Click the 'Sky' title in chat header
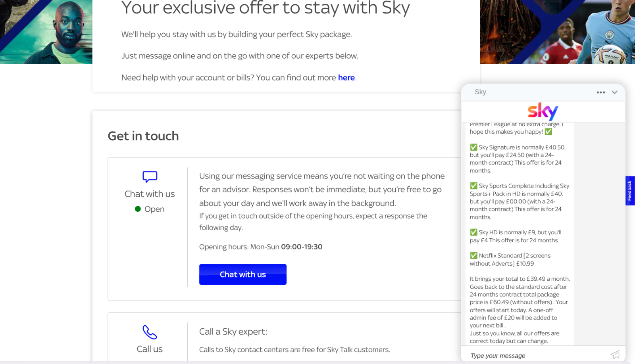635x364 pixels. (480, 92)
